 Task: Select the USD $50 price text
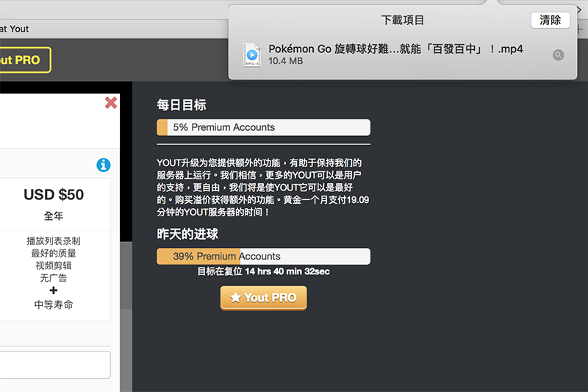54,195
